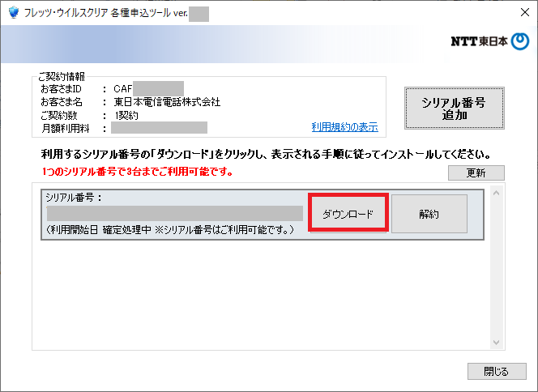This screenshot has height=392, width=538.
Task: Open the 利用規約の表示 link
Action: pos(344,127)
